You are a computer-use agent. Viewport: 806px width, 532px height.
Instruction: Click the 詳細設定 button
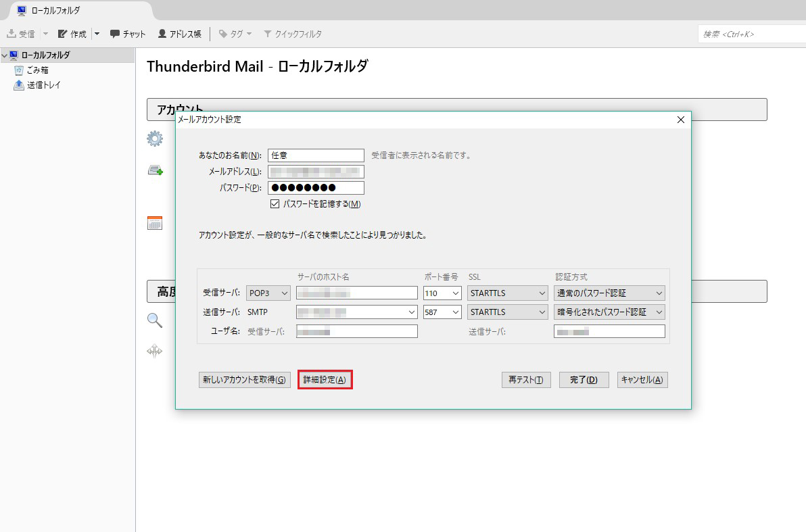tap(325, 380)
